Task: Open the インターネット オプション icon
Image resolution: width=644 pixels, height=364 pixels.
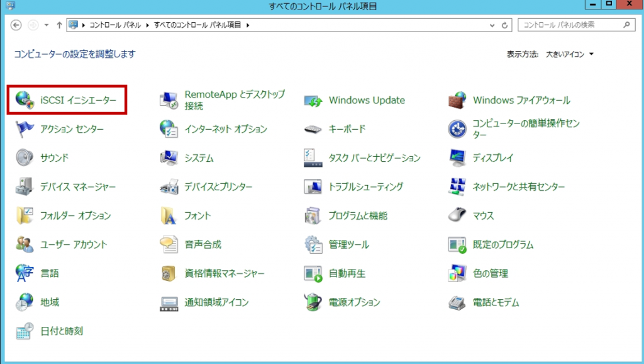Action: click(x=169, y=129)
